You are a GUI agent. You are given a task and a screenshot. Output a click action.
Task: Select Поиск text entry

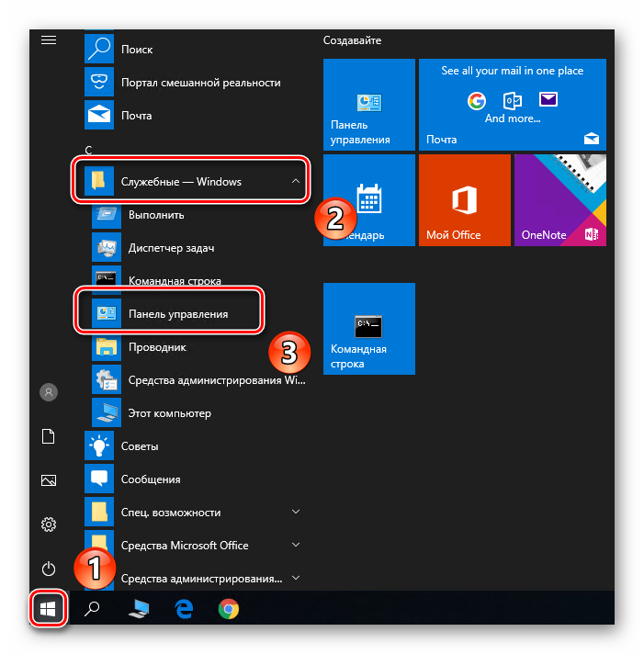pos(137,50)
